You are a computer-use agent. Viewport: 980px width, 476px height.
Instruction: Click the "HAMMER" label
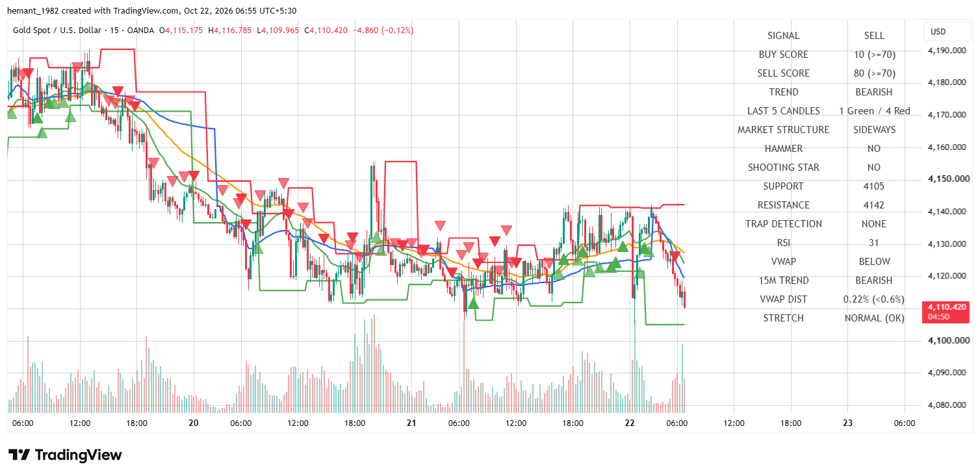[783, 149]
